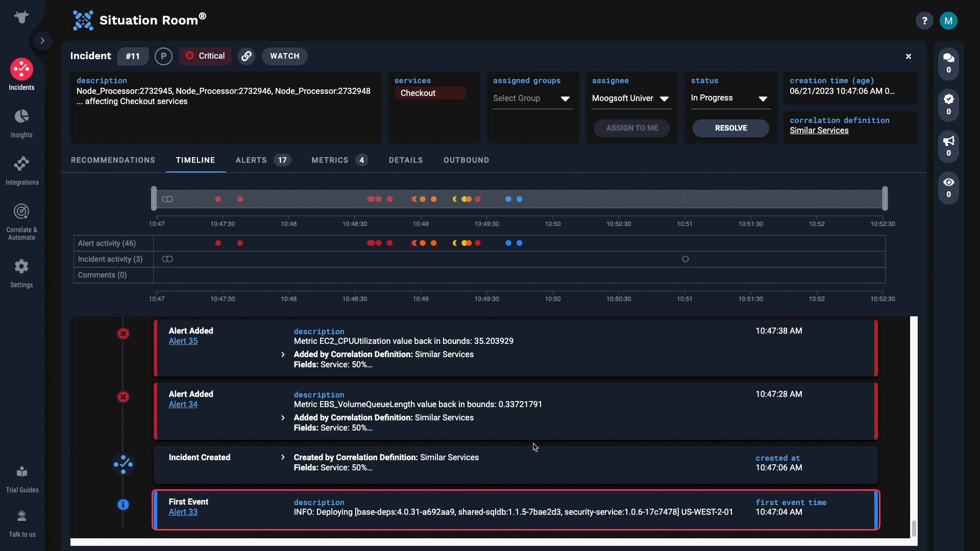Click the info icon beside First Event

click(x=123, y=505)
